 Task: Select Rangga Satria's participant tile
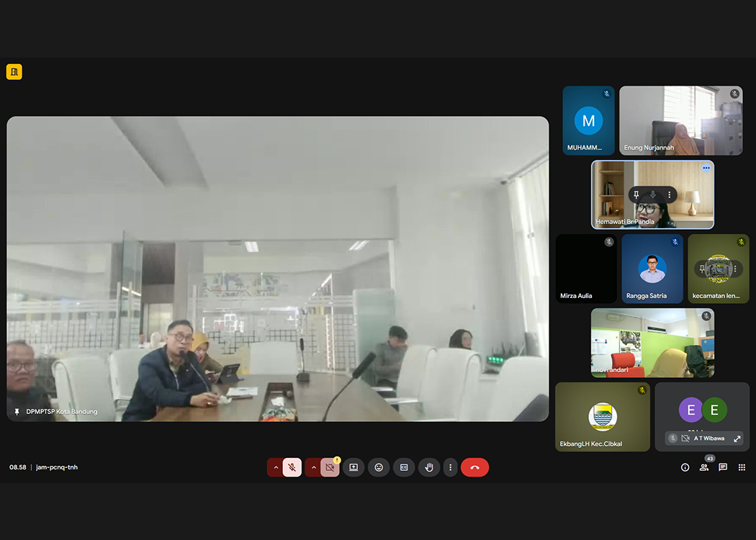pos(652,268)
